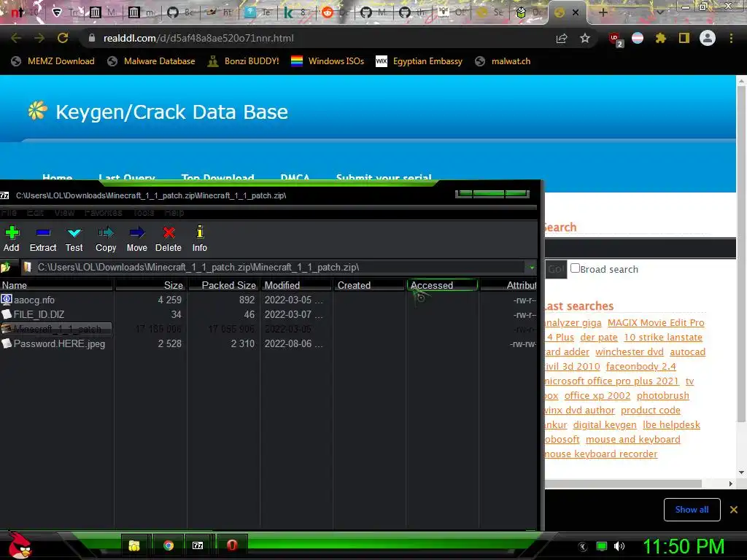Open the winchester dvd search link
The image size is (747, 560).
630,352
